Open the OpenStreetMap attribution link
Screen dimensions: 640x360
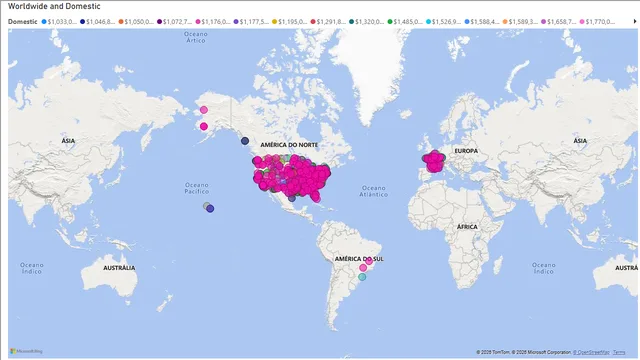pos(591,352)
